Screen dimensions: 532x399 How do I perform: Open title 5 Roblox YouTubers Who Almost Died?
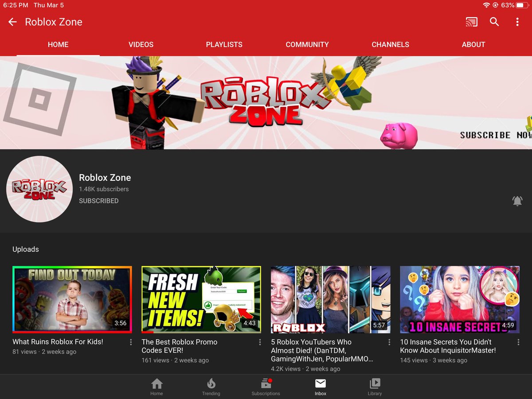point(322,350)
